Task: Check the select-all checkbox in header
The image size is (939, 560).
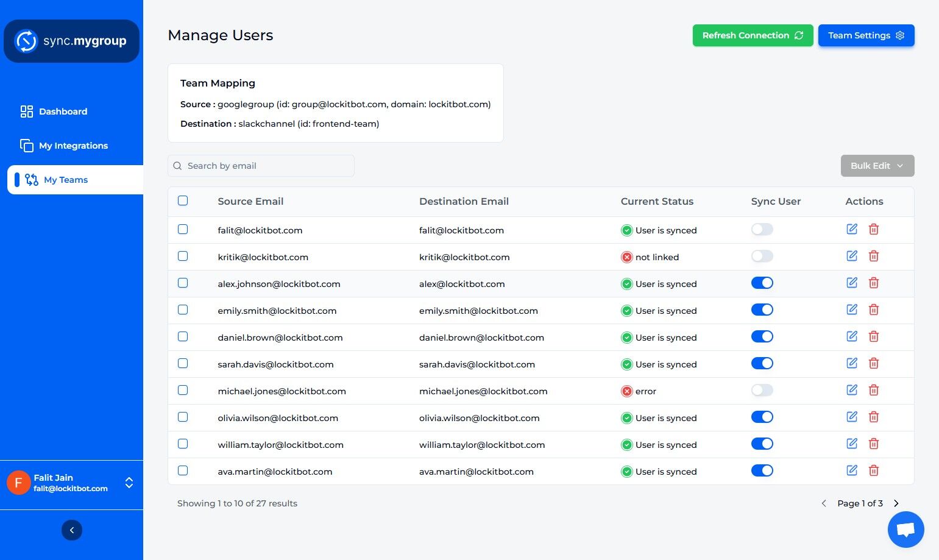Action: [x=183, y=200]
